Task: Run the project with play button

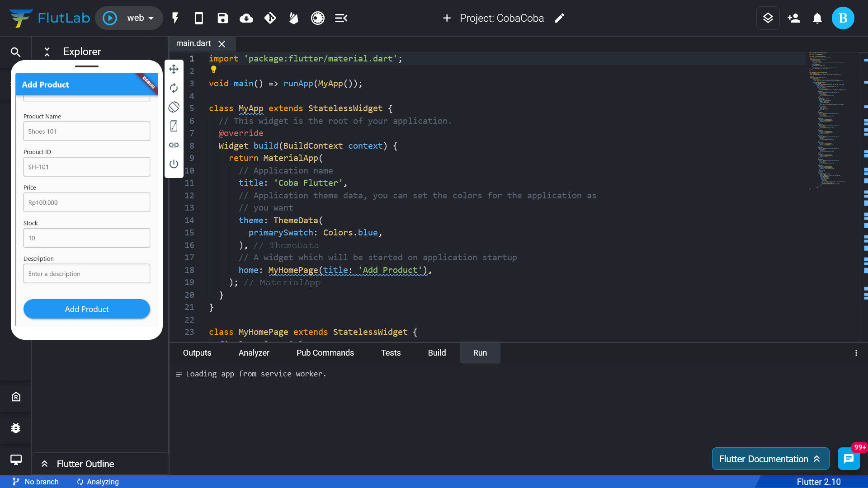Action: pyautogui.click(x=110, y=18)
